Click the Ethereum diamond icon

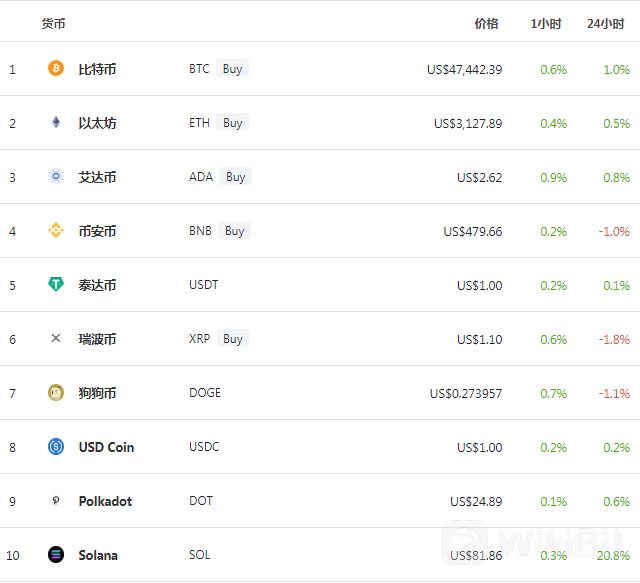(x=56, y=122)
